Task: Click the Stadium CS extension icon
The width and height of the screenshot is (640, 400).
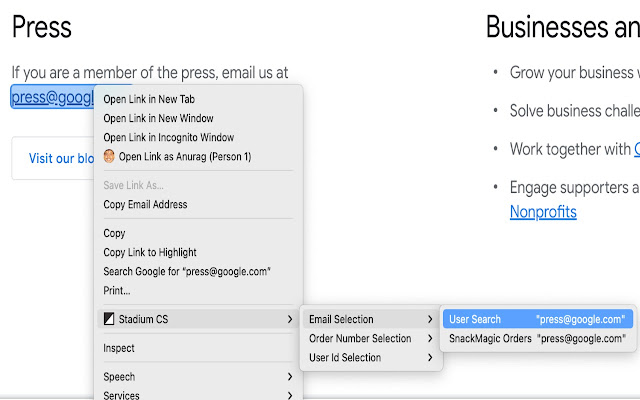Action: (x=109, y=319)
